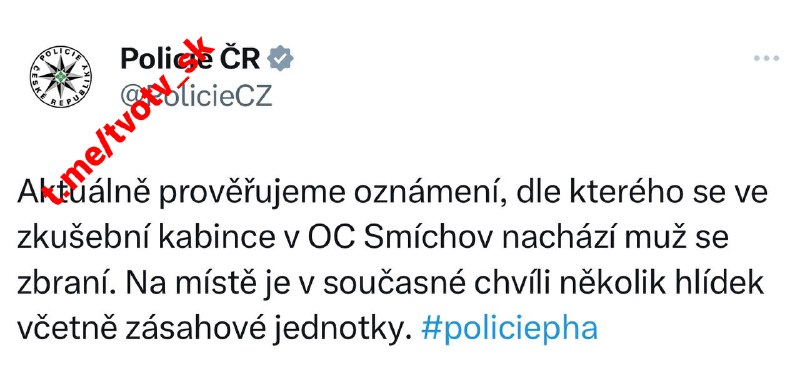Visit the @PolicieCZ handle
This screenshot has width=800, height=389.
196,95
